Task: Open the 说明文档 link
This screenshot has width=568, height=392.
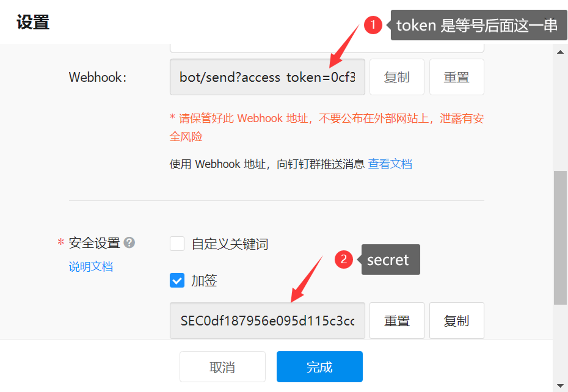Action: click(x=91, y=267)
